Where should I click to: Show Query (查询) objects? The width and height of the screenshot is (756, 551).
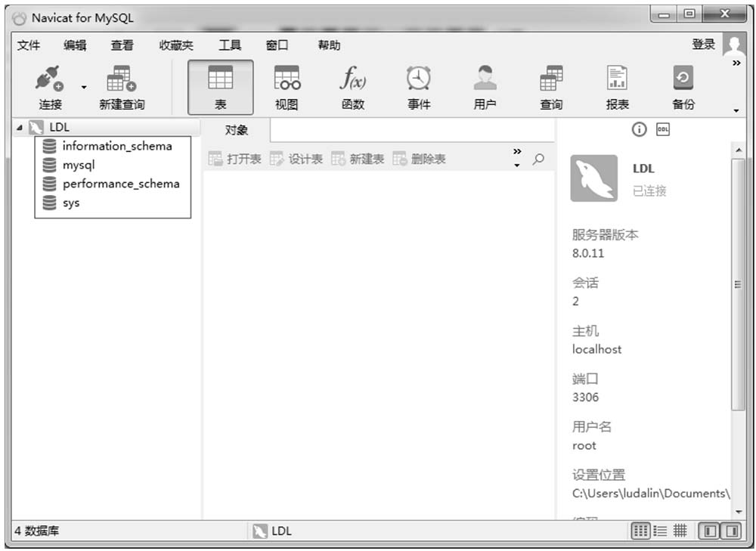pos(551,88)
